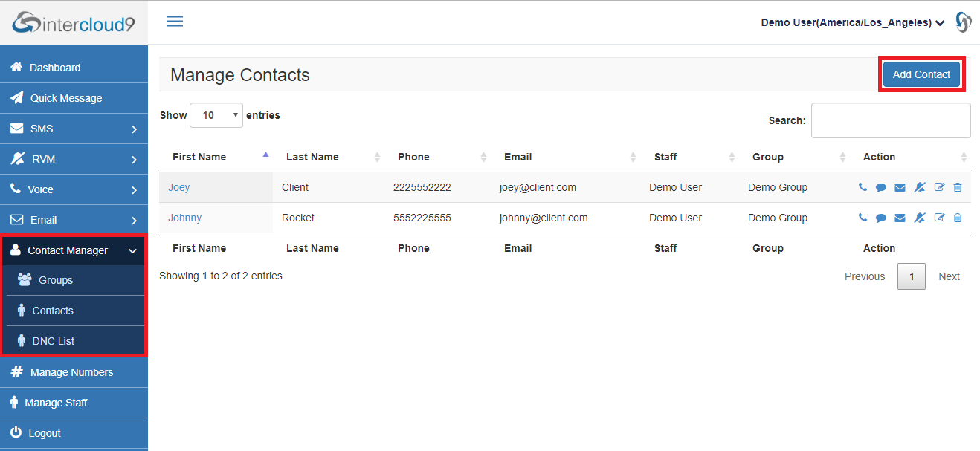Click the edit pencil icon for Johnny

click(939, 218)
